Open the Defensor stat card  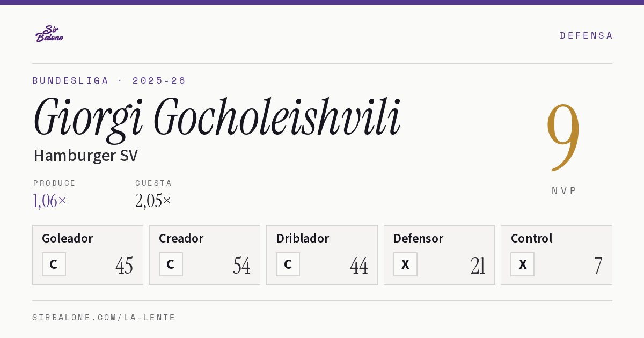[439, 255]
